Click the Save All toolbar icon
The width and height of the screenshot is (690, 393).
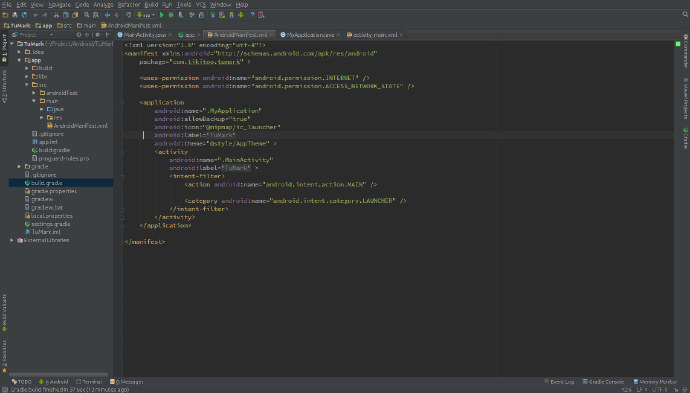(15, 15)
